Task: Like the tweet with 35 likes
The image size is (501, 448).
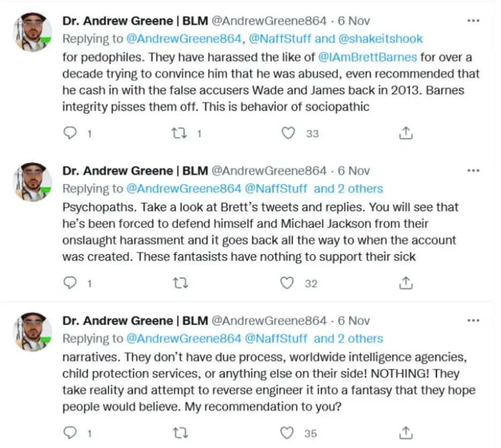Action: click(x=289, y=432)
